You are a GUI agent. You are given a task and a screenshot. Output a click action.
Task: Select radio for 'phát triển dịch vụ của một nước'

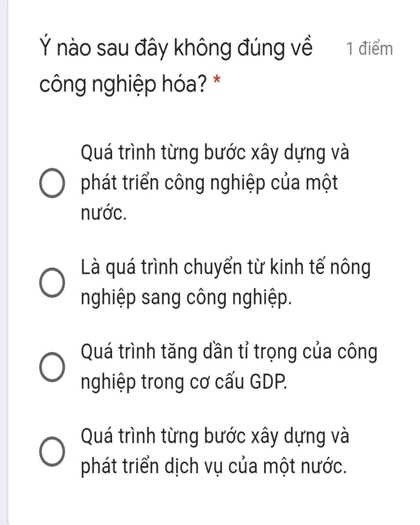tap(52, 451)
